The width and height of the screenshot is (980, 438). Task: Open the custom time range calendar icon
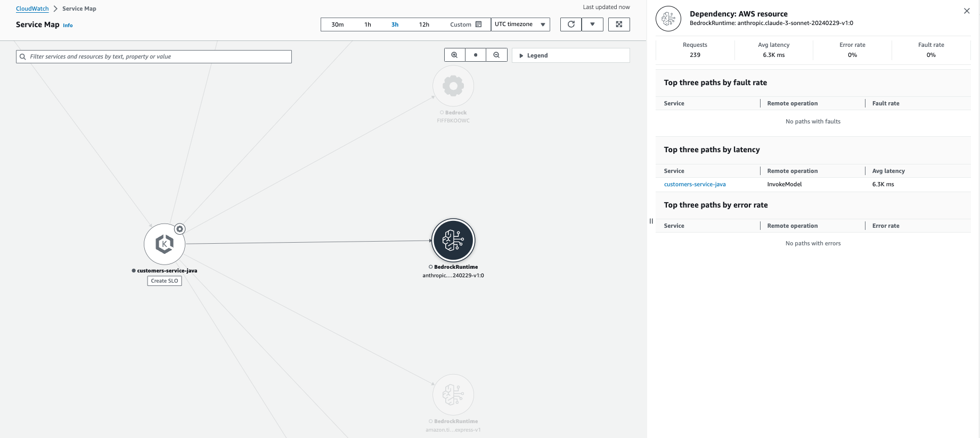pos(478,24)
